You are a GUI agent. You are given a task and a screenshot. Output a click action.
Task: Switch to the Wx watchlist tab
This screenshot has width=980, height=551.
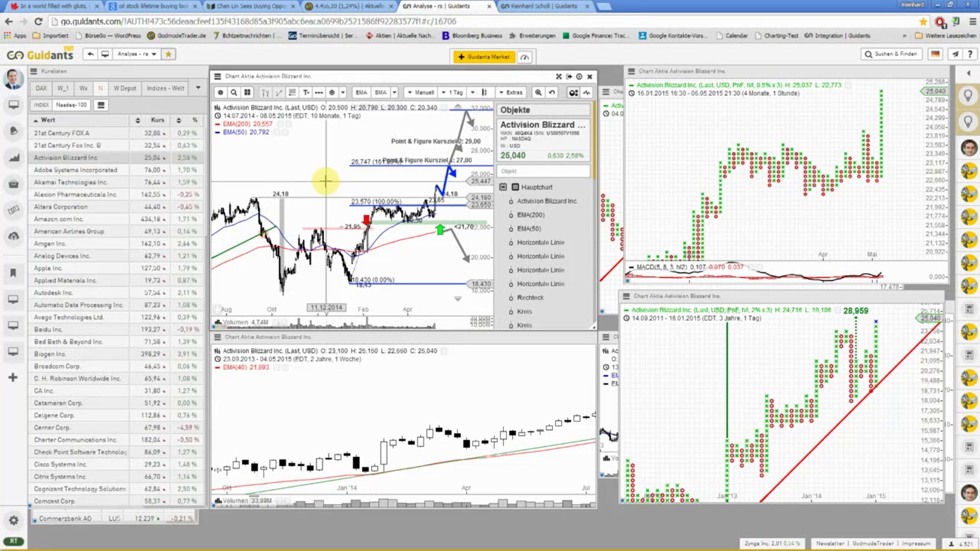click(84, 88)
